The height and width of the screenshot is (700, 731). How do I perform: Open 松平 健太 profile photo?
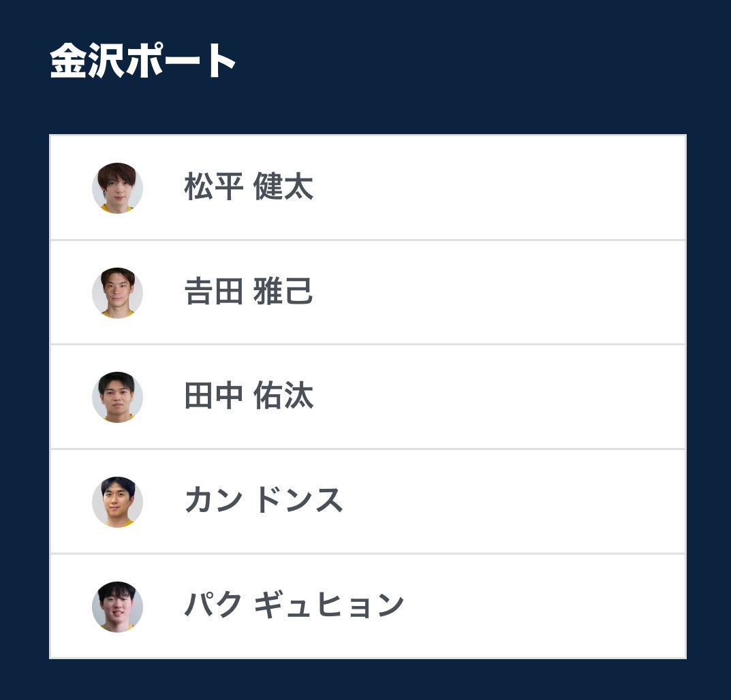pyautogui.click(x=117, y=188)
